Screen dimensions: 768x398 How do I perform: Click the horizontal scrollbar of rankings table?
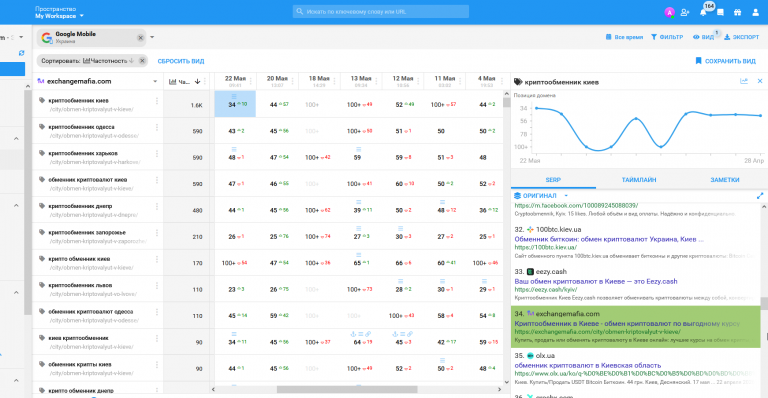pyautogui.click(x=347, y=389)
